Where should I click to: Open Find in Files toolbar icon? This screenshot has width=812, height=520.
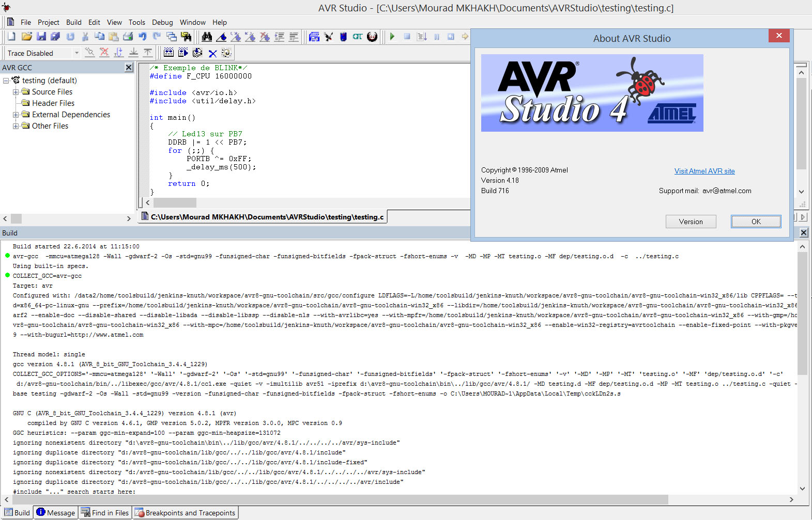[x=186, y=37]
